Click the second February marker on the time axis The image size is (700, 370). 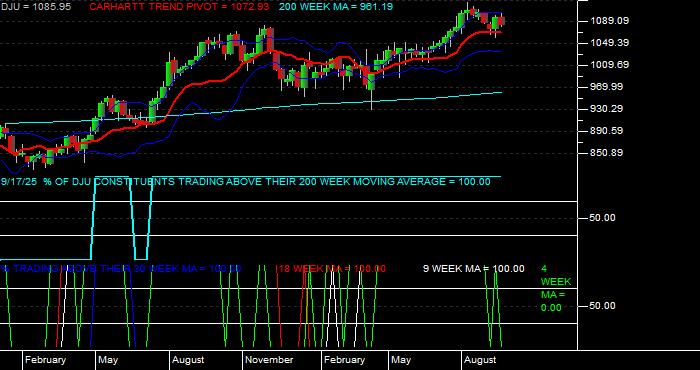(344, 360)
